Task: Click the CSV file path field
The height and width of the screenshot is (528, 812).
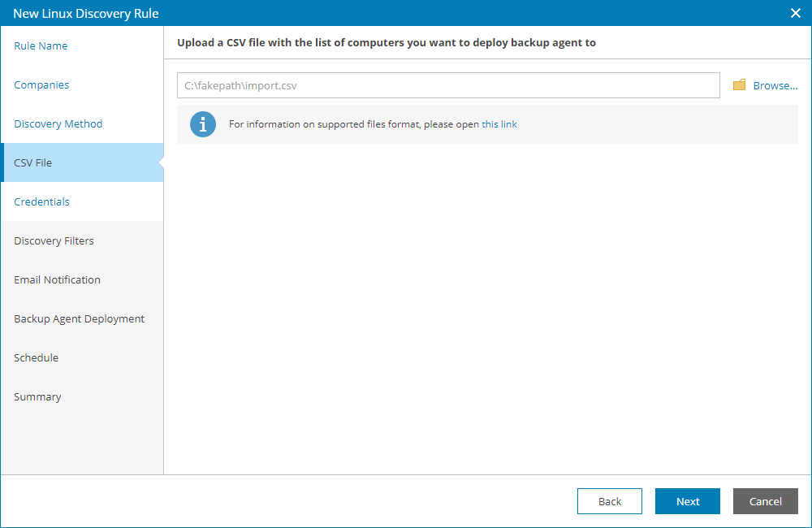Action: coord(448,84)
